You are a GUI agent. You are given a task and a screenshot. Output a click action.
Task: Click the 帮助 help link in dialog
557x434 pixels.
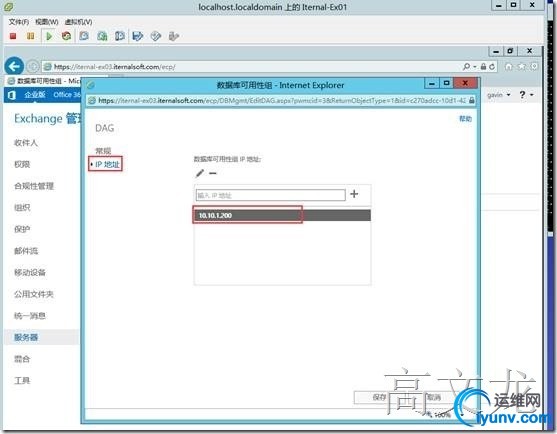coord(465,119)
